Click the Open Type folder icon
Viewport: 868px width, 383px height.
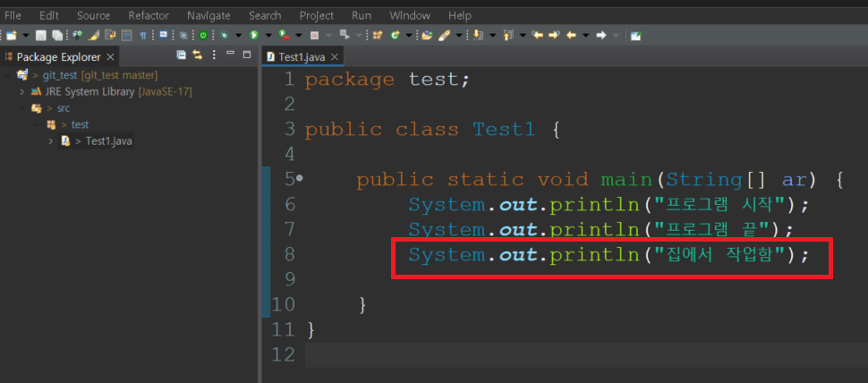click(427, 36)
